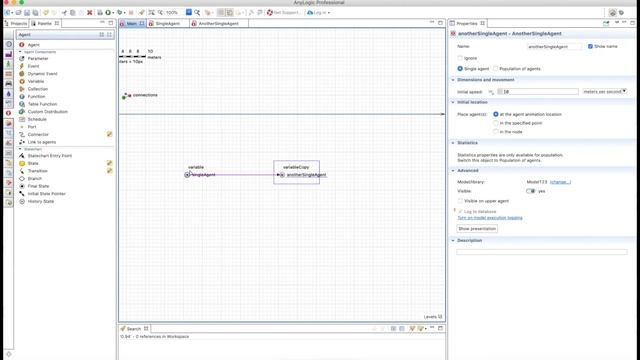Collapse the Agent Components palette group
Screen dimensions: 640x360
20,52
